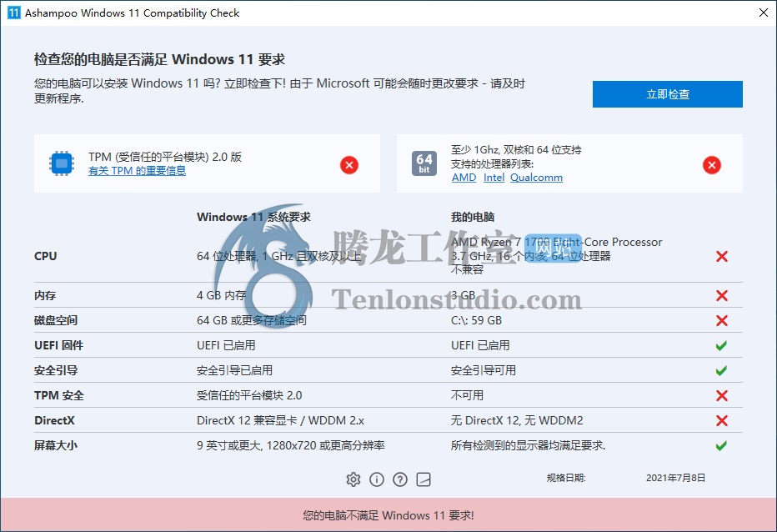The height and width of the screenshot is (532, 777).
Task: Click the 立即检查 check now button
Action: point(668,94)
